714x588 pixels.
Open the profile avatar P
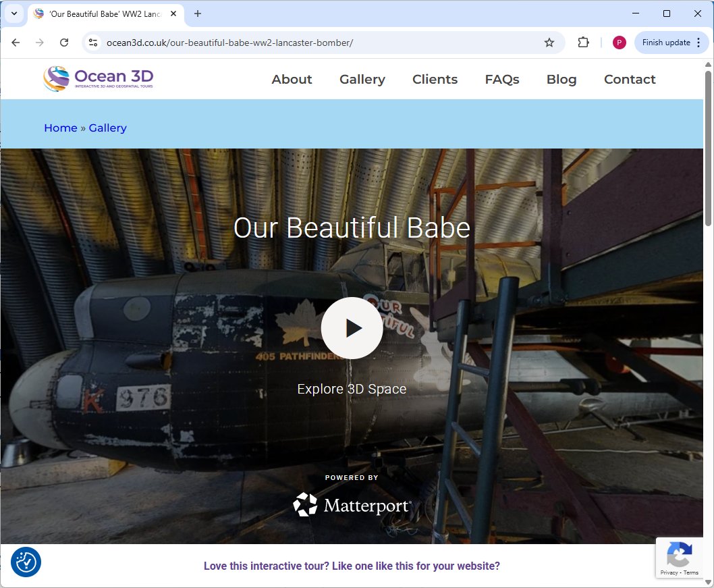[619, 43]
